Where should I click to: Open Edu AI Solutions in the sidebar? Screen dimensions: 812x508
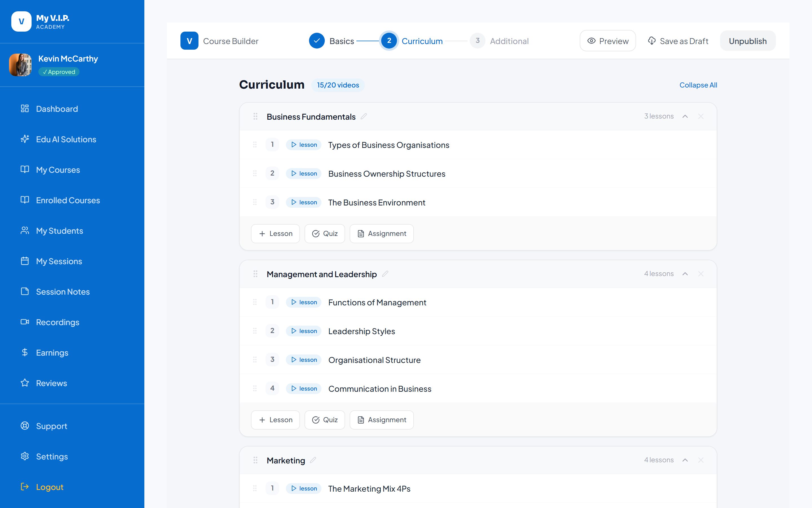58,139
